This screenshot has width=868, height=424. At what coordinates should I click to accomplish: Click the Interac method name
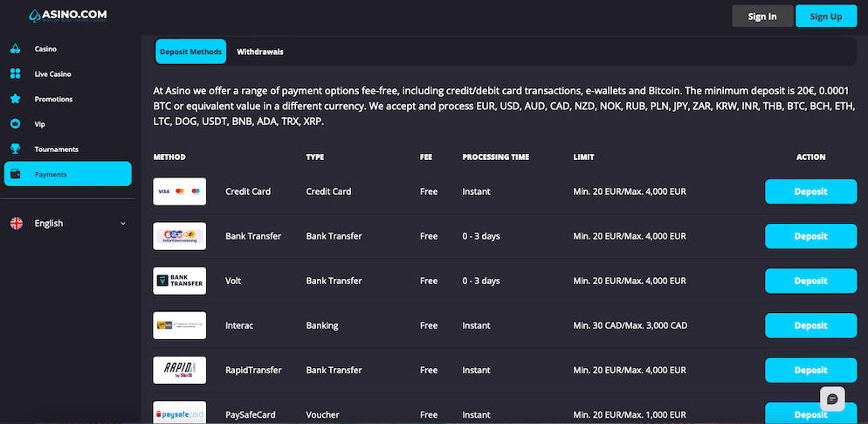[239, 325]
